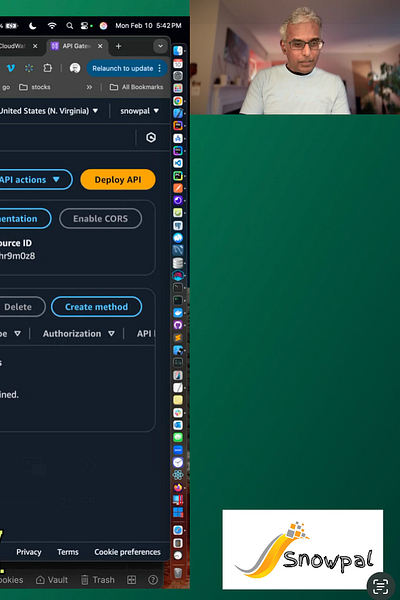This screenshot has width=400, height=600.
Task: Launch Google Chrome from the dock
Action: pos(178,101)
